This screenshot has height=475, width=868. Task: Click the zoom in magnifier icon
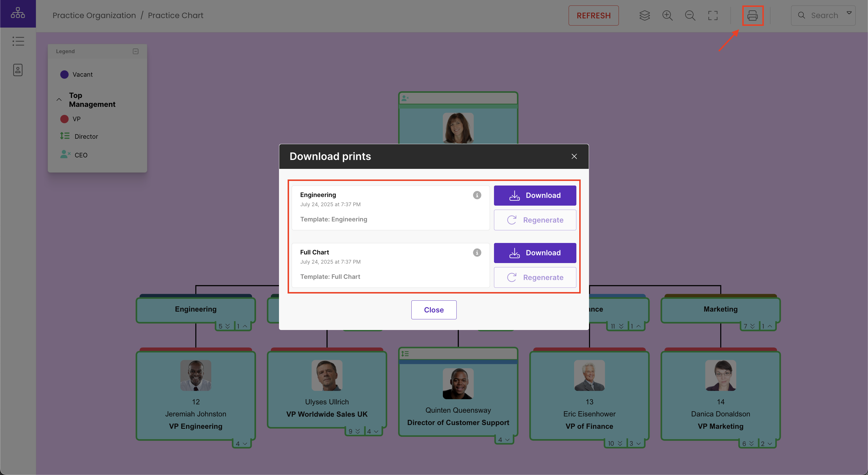click(667, 16)
